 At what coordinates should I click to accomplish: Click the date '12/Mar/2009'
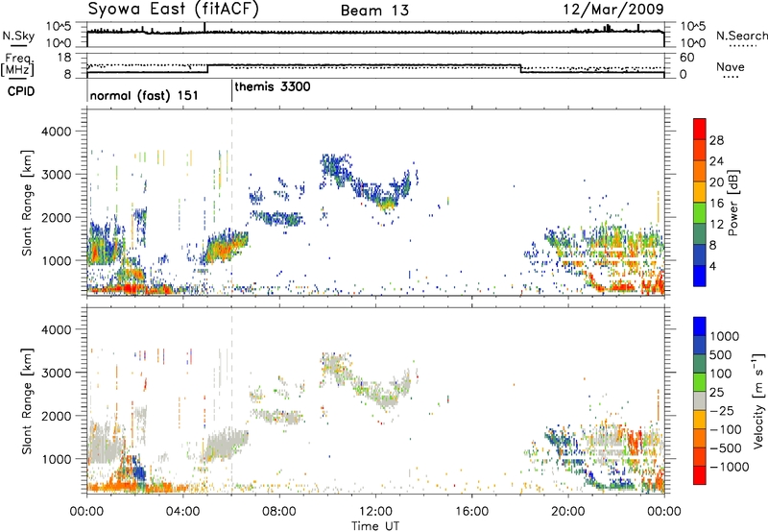coord(613,9)
